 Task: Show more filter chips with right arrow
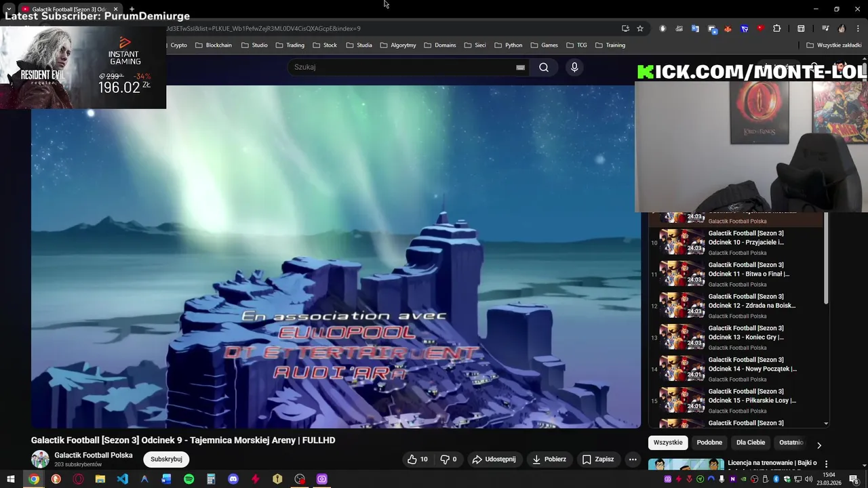click(818, 445)
